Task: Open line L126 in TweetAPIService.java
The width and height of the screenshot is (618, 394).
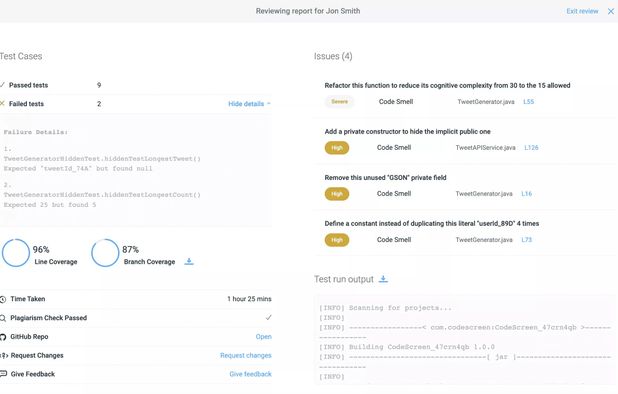Action: click(x=531, y=148)
